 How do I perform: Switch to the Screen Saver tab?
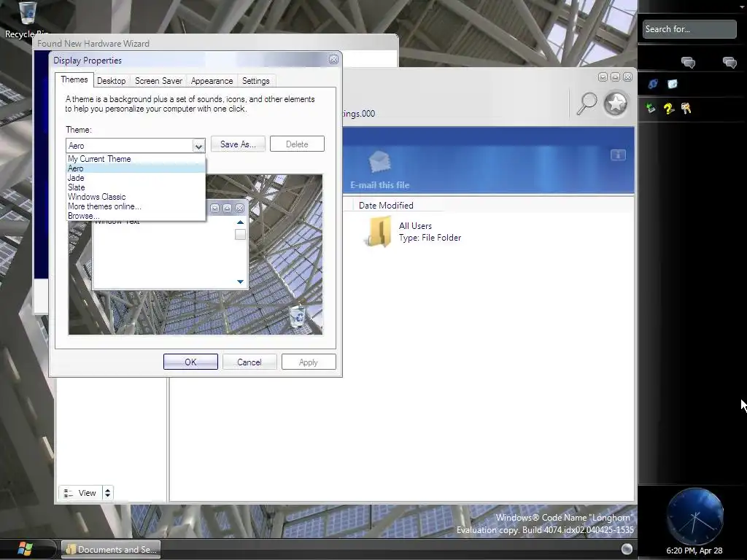click(158, 81)
